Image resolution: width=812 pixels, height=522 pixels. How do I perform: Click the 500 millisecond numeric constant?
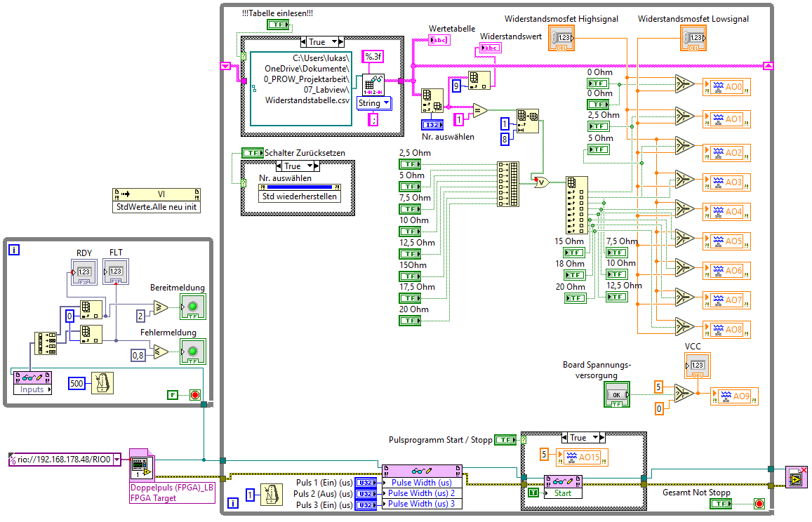[x=76, y=384]
